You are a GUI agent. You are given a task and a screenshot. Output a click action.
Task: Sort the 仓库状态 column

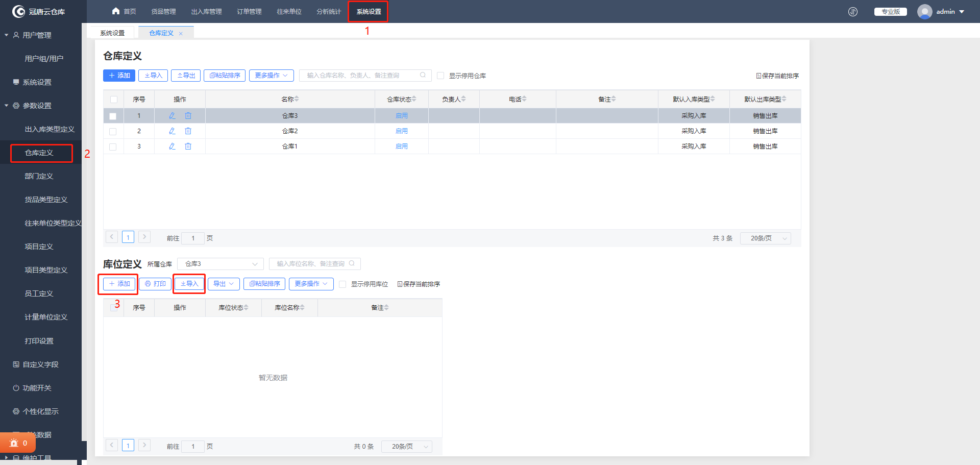[x=414, y=99]
